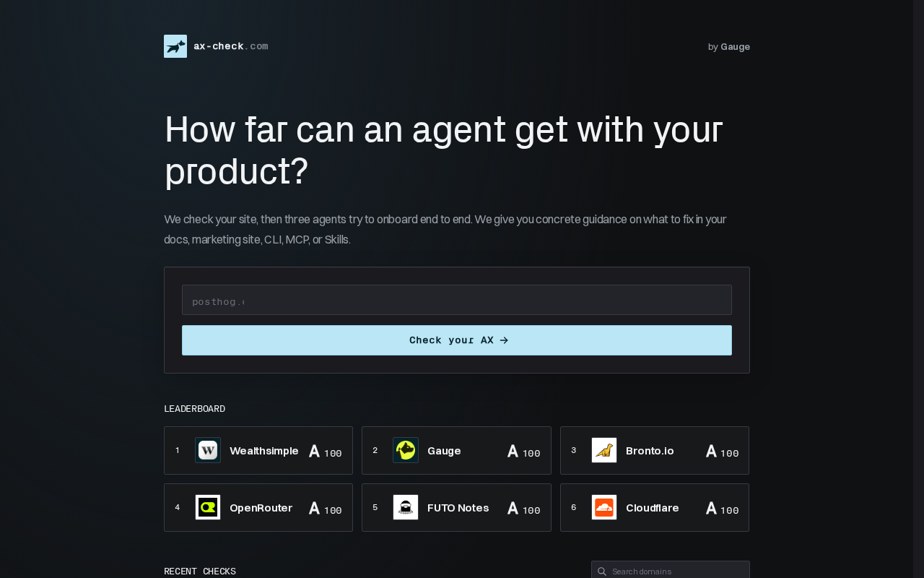
Task: Click the LEADERBOARD heading
Action: pyautogui.click(x=194, y=409)
